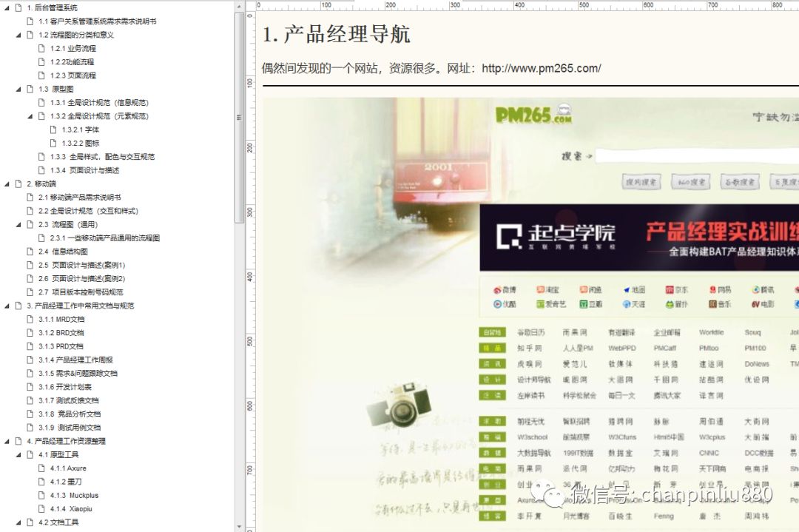This screenshot has height=532, width=799.
Task: Click the '设计师导航' link
Action: click(533, 380)
